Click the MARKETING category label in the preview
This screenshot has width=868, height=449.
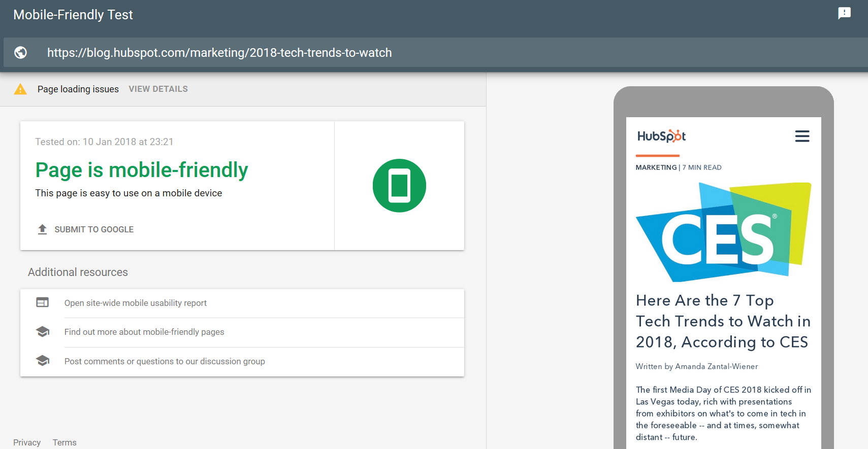[656, 167]
